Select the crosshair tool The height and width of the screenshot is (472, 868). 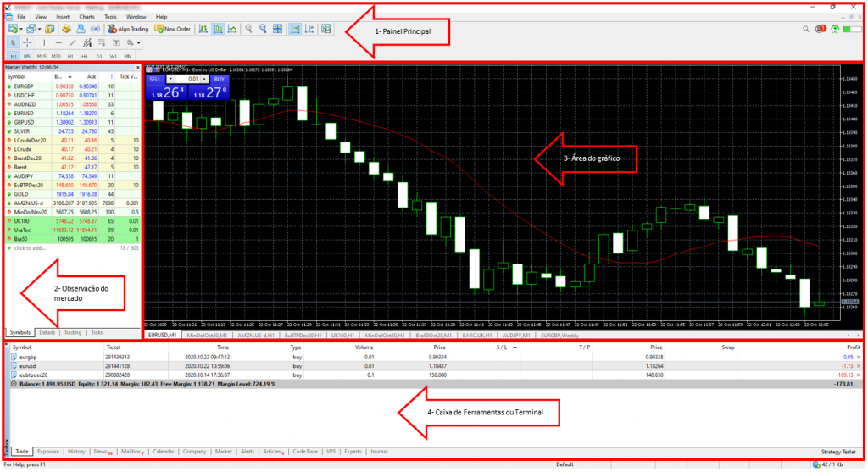[27, 42]
